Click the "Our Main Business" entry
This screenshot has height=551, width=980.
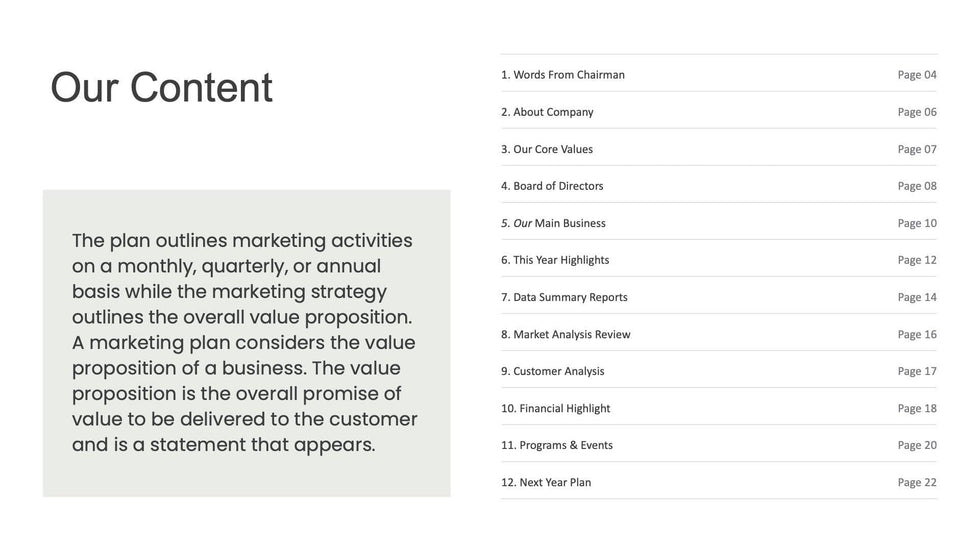[553, 223]
